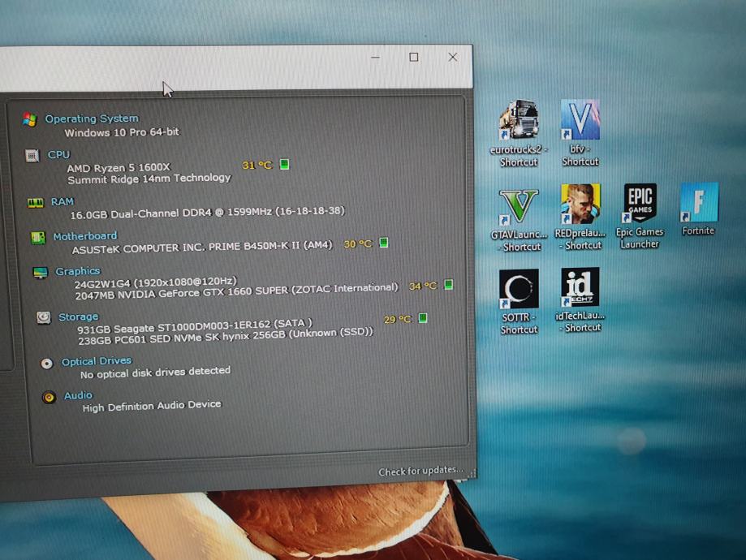Open the RAM section link

pyautogui.click(x=63, y=202)
